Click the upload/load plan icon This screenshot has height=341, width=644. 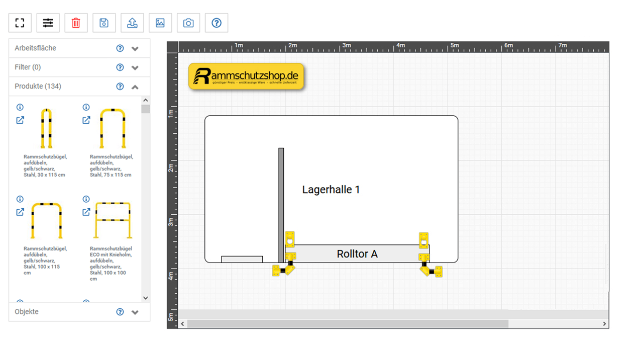[x=132, y=23]
